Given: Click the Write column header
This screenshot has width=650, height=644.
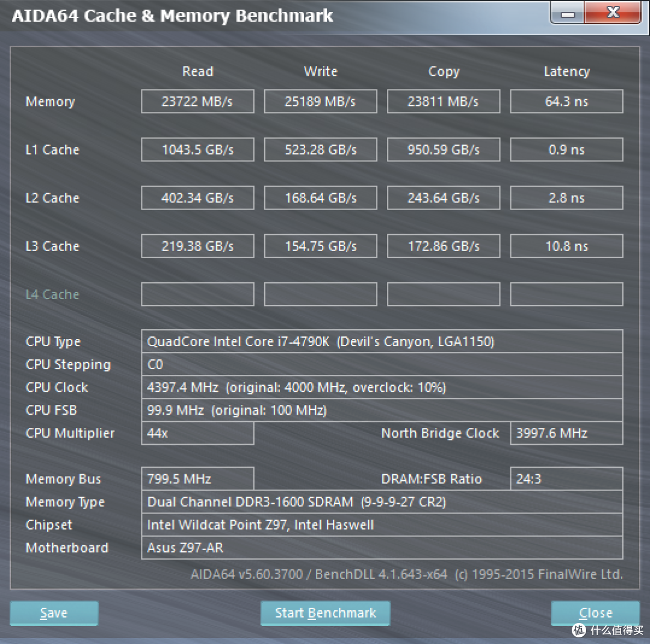Looking at the screenshot, I should (320, 72).
